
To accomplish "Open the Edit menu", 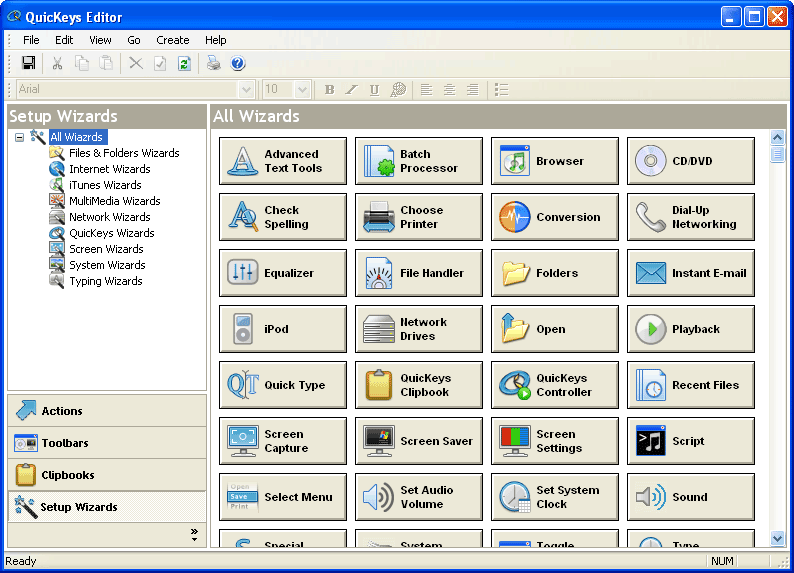I will pyautogui.click(x=64, y=40).
